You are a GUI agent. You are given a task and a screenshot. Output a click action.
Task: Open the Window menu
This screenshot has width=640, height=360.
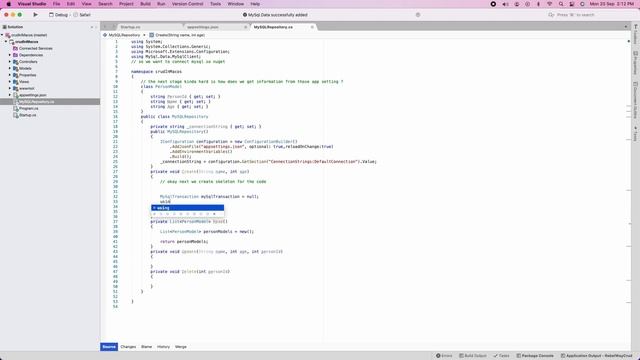(236, 4)
